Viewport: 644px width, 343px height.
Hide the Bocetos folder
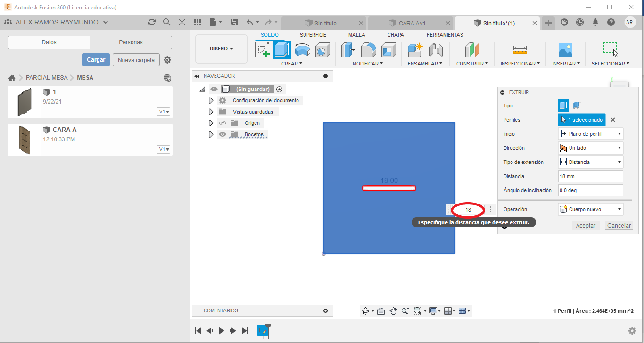[x=223, y=134]
